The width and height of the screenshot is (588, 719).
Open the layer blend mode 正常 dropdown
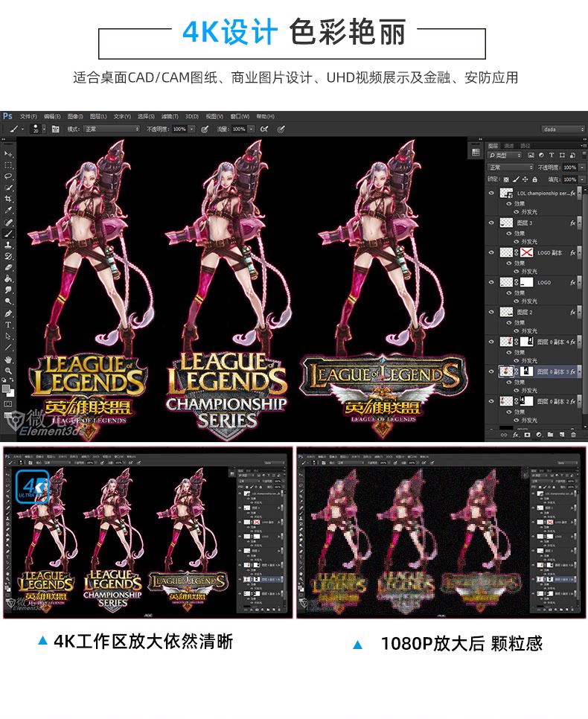[511, 167]
